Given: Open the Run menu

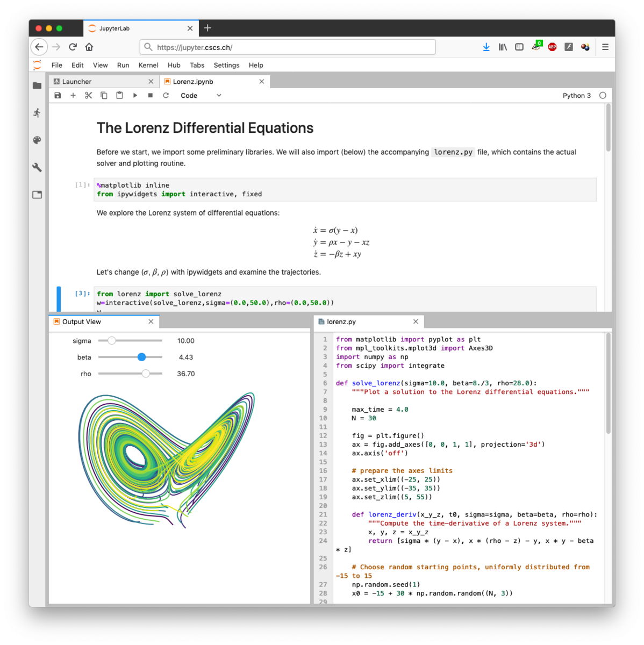Looking at the screenshot, I should (123, 65).
